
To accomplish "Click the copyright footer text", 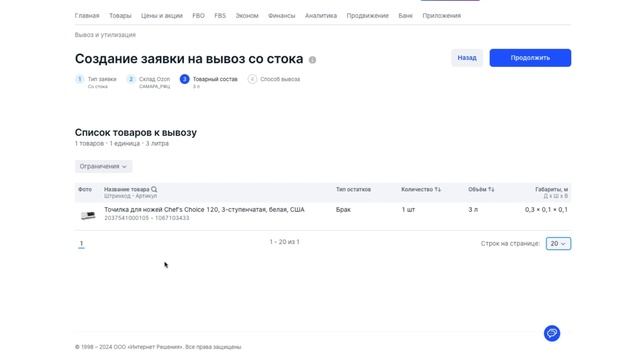I will click(x=158, y=347).
